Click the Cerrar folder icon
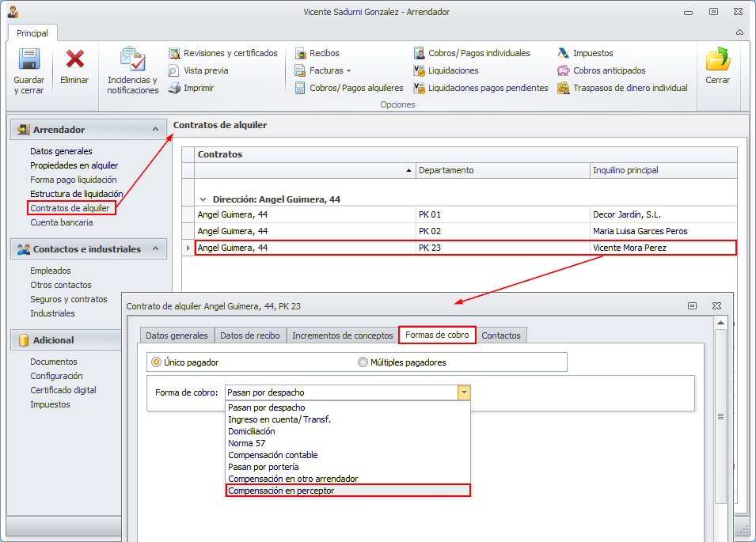The image size is (756, 542). [717, 60]
